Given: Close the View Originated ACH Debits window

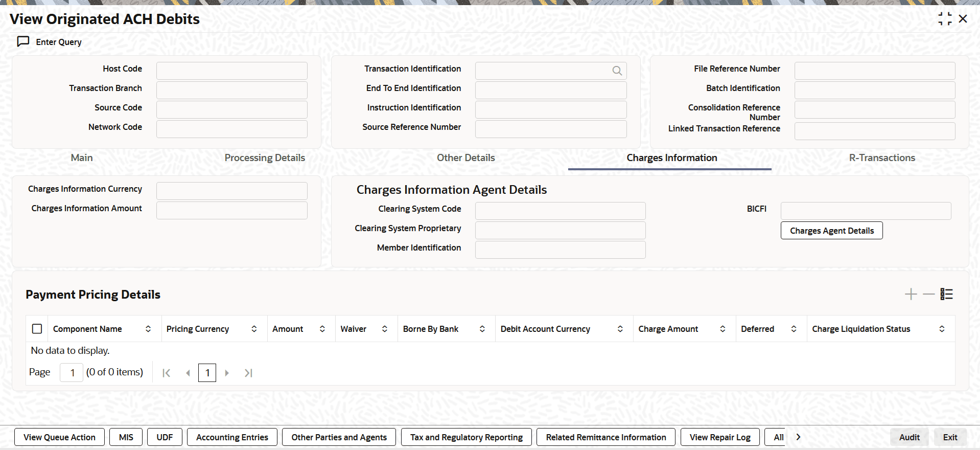Looking at the screenshot, I should point(963,19).
